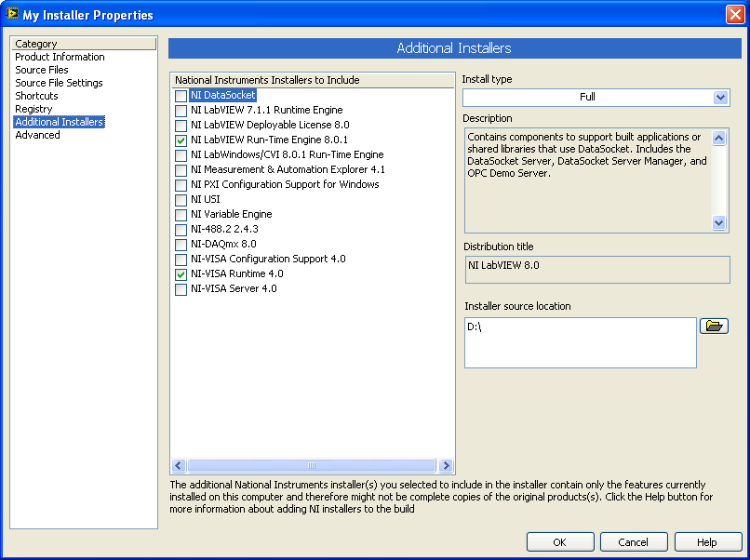This screenshot has height=560, width=750.
Task: Uncheck NI-VISA Runtime 4.0
Action: point(181,274)
